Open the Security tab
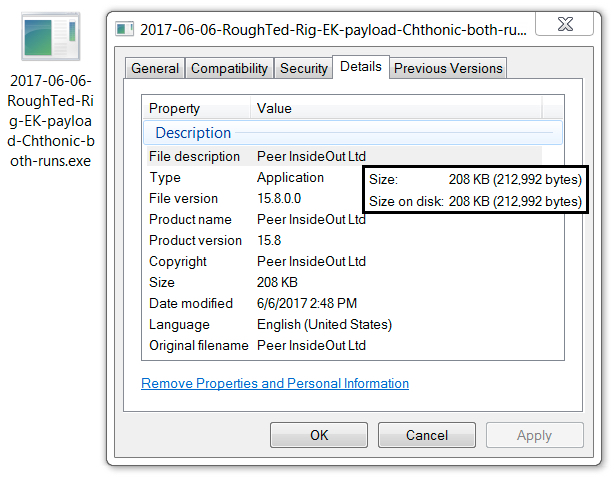 (303, 68)
